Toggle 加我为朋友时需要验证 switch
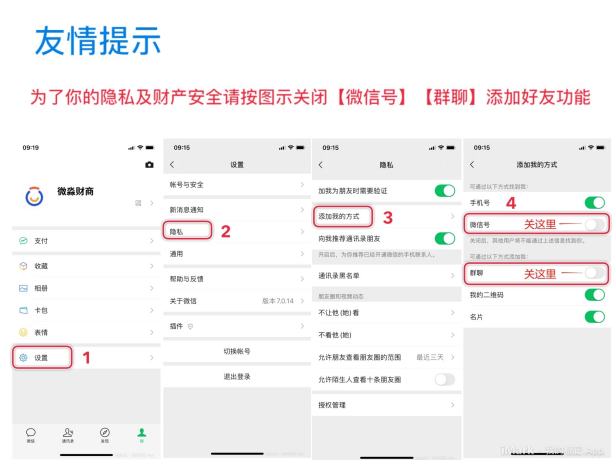 click(445, 191)
